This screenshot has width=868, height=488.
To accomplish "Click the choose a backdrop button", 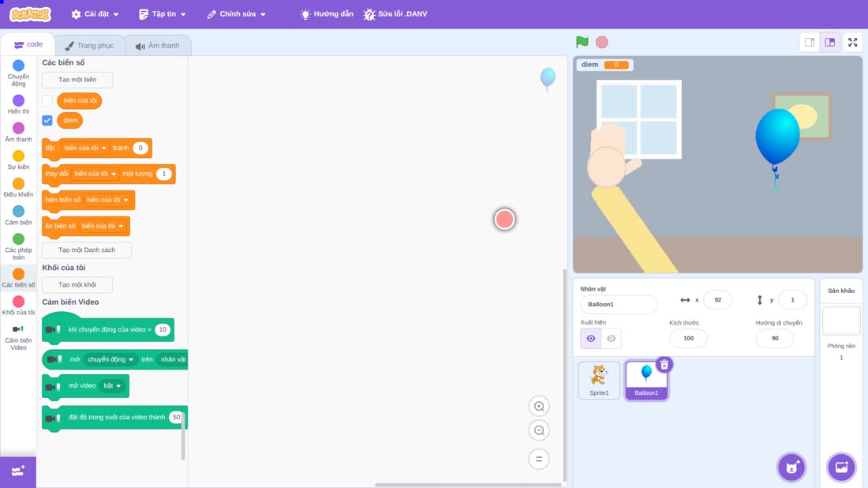I will (x=841, y=467).
